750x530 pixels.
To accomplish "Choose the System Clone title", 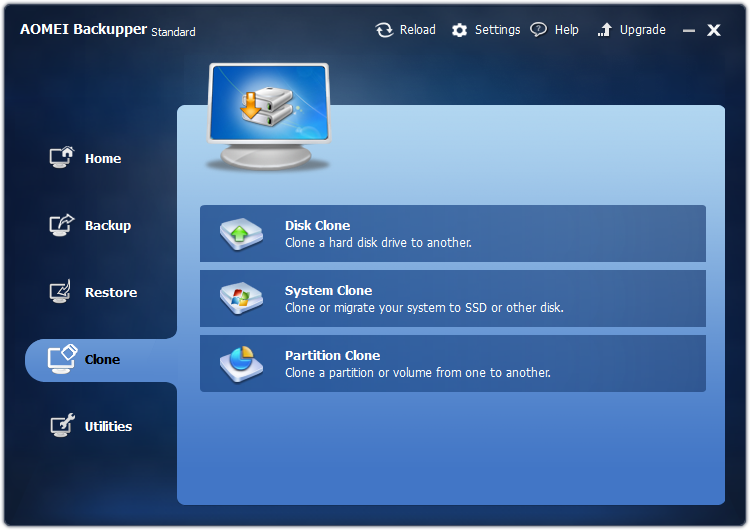I will (329, 291).
